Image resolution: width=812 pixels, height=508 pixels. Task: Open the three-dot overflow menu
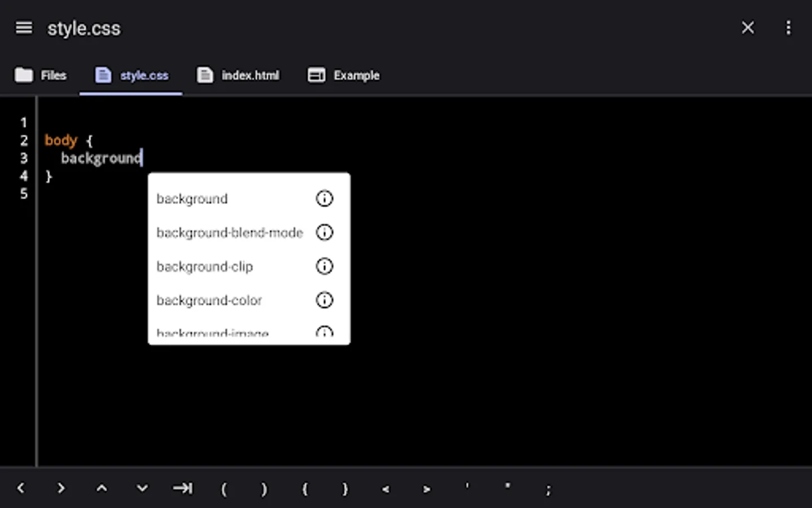788,28
